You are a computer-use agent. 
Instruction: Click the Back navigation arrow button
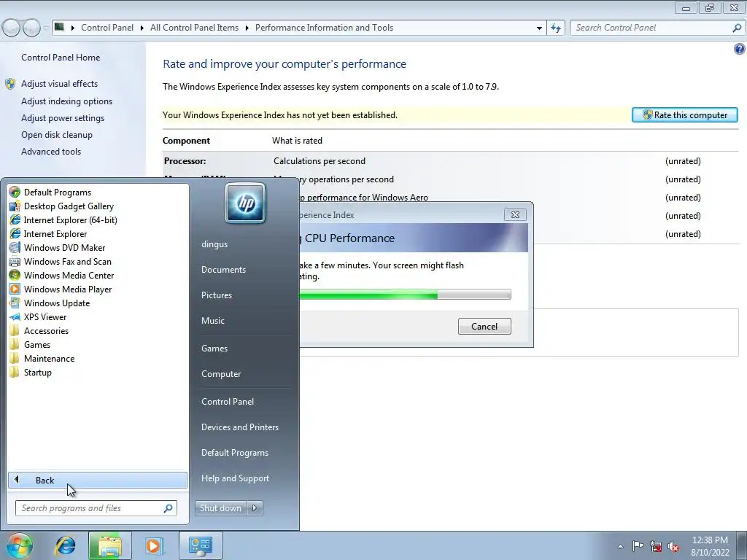[12, 28]
